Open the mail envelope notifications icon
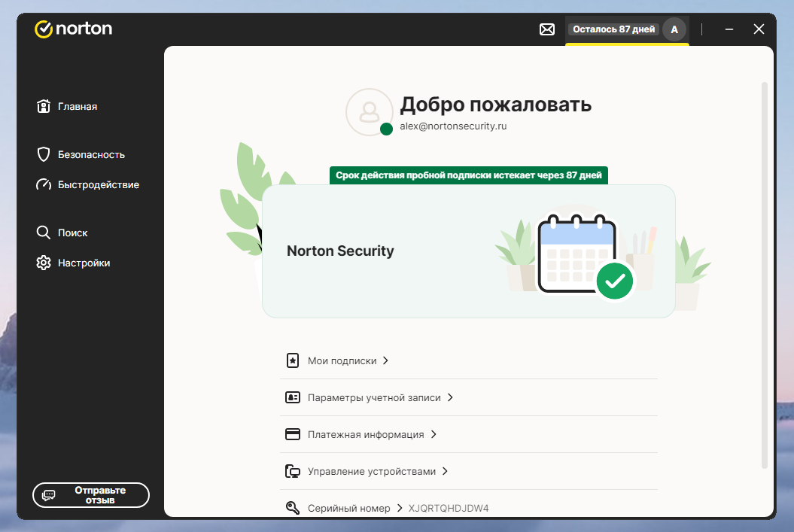 tap(547, 29)
